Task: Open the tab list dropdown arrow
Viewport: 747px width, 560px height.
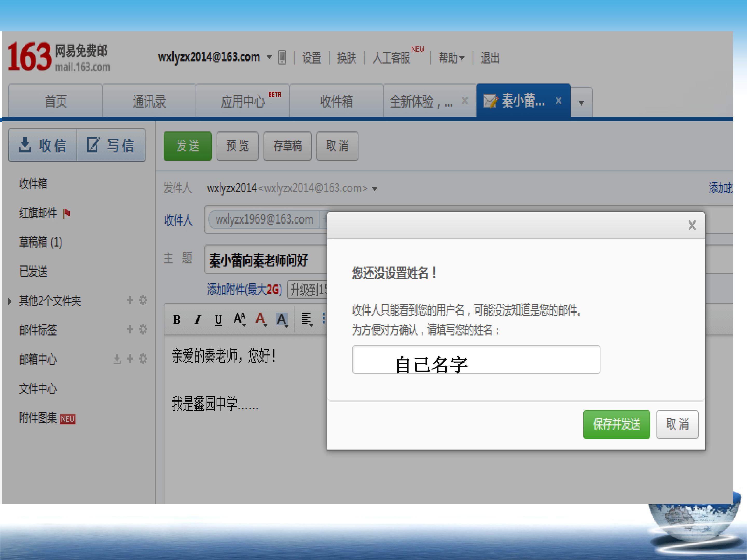Action: pos(581,102)
